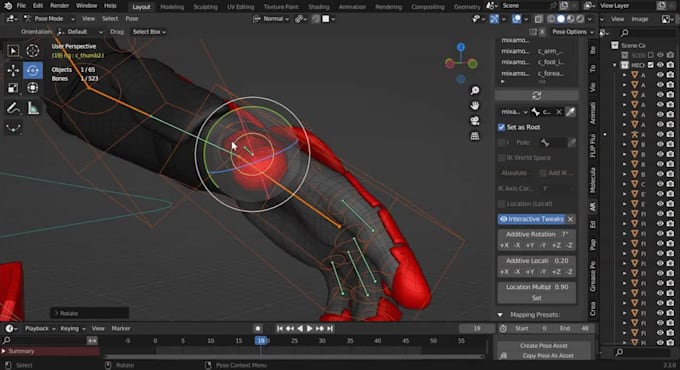Switch to the Modeling workspace tab
The width and height of the screenshot is (680, 370).
172,7
